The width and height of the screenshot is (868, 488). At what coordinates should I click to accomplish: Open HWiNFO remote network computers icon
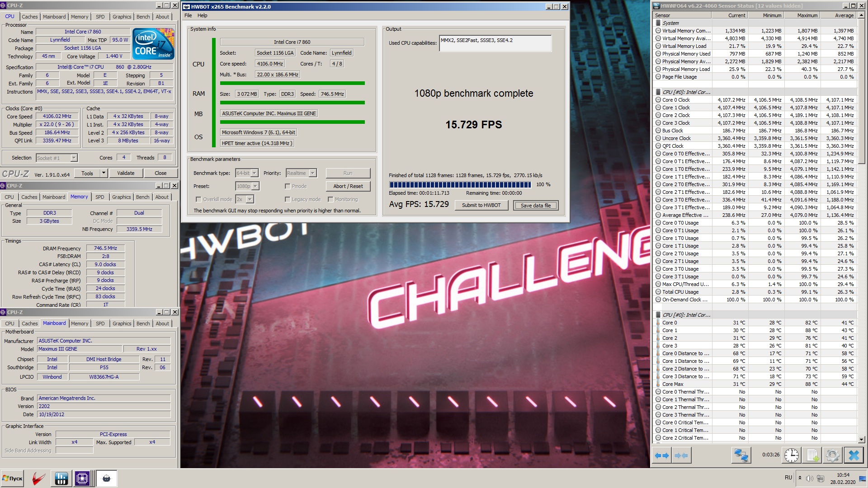click(741, 455)
